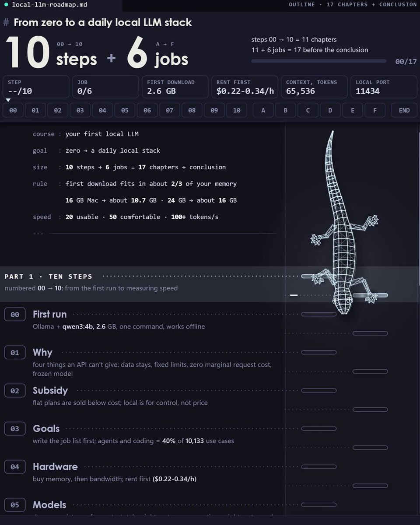Click the LOCAL PORT 11434 card
This screenshot has height=525, width=420.
coord(384,87)
